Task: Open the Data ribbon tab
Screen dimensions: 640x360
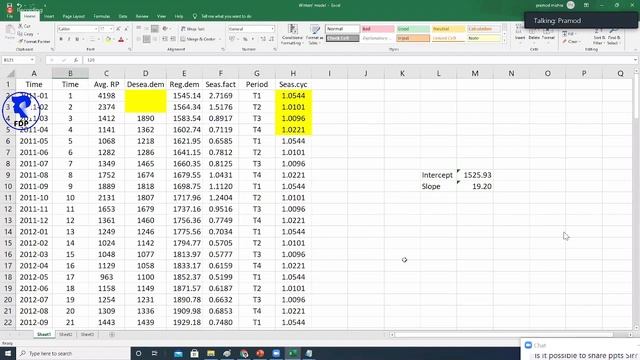Action: click(123, 16)
